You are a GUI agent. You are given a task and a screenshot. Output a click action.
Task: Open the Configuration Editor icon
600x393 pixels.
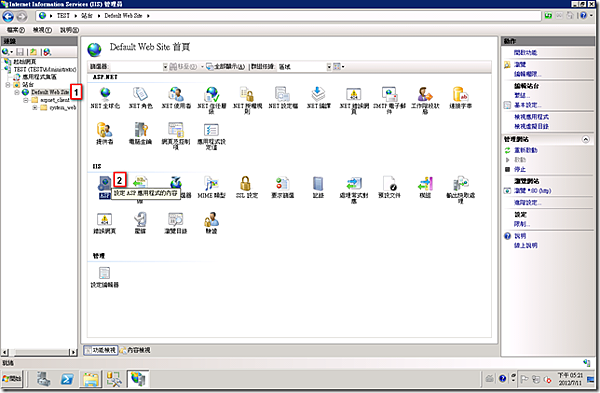pyautogui.click(x=104, y=273)
